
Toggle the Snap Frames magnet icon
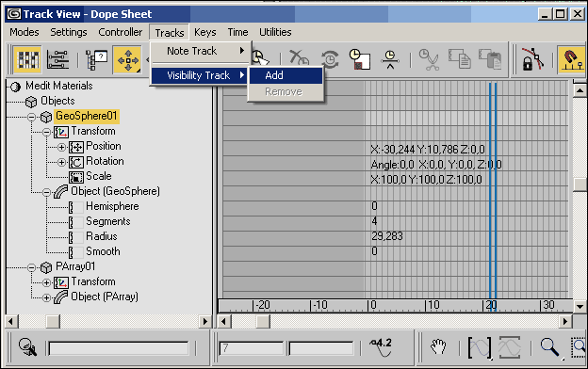click(571, 59)
